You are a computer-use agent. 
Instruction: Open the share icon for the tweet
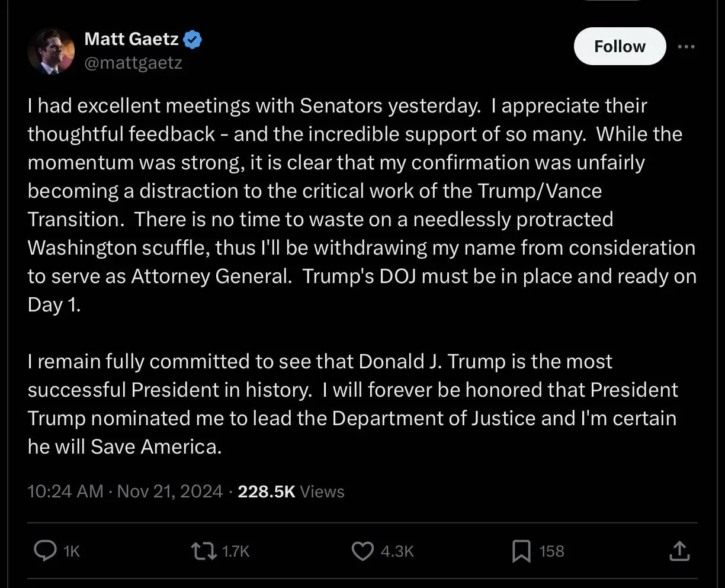click(x=679, y=551)
